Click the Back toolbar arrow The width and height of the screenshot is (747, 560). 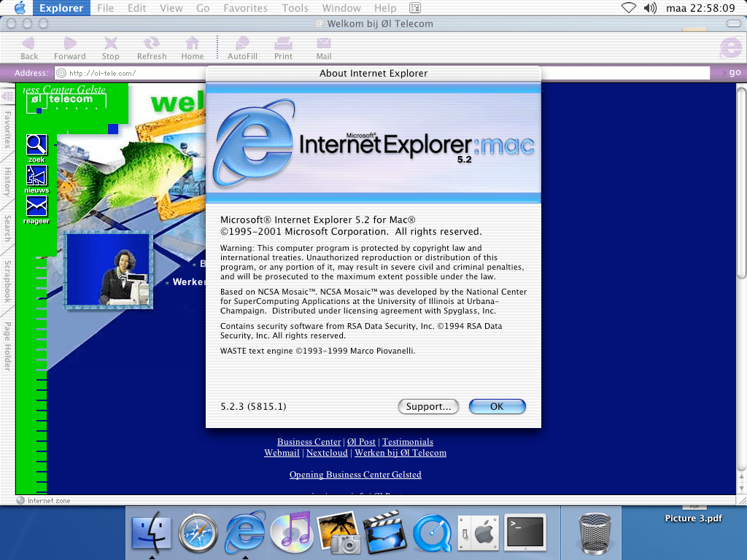(x=29, y=44)
